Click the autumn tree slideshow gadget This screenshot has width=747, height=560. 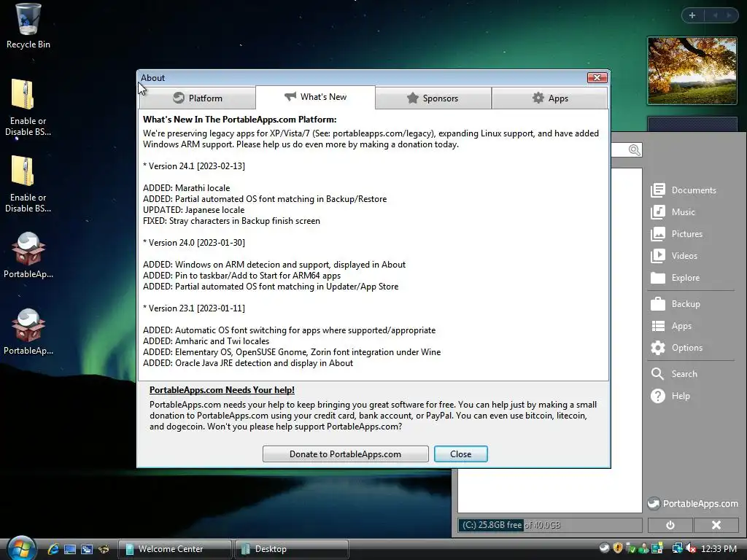tap(692, 71)
